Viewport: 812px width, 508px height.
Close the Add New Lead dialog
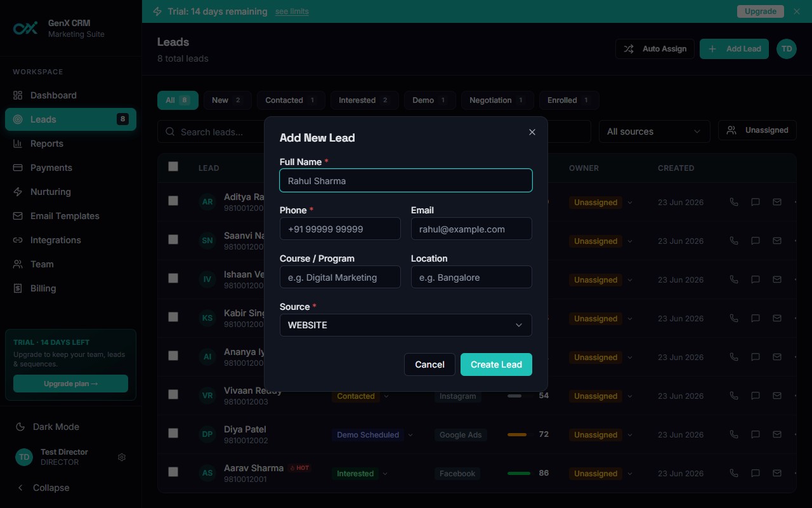click(532, 132)
